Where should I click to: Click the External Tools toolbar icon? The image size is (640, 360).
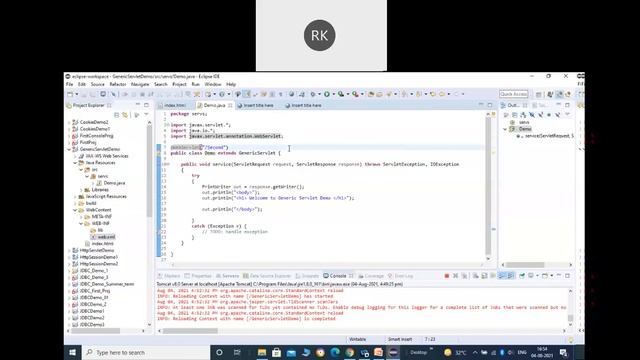[x=356, y=94]
